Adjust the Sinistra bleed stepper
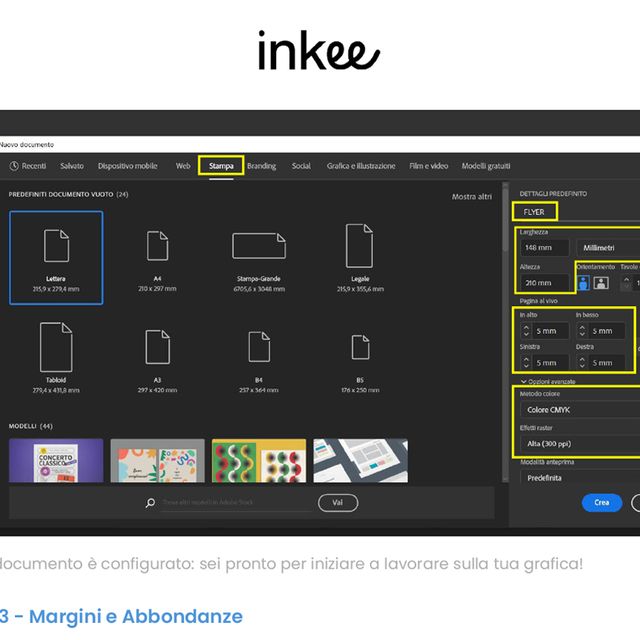The image size is (640, 640). click(x=526, y=362)
